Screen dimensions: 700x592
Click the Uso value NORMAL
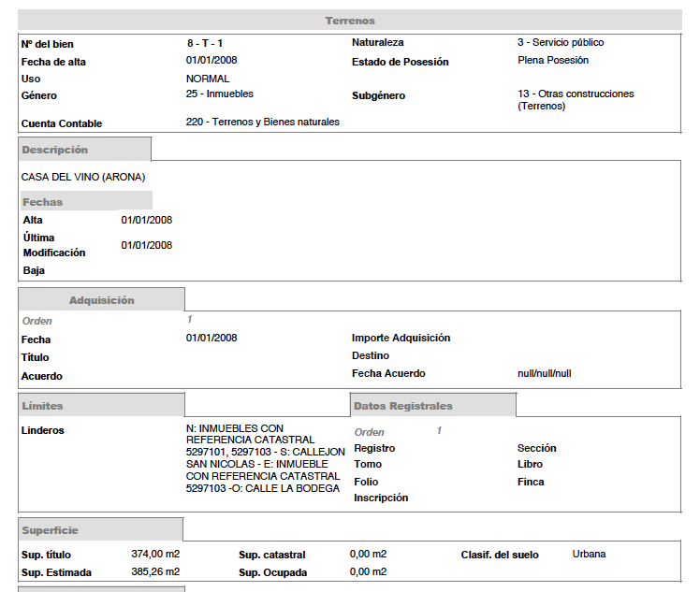208,79
